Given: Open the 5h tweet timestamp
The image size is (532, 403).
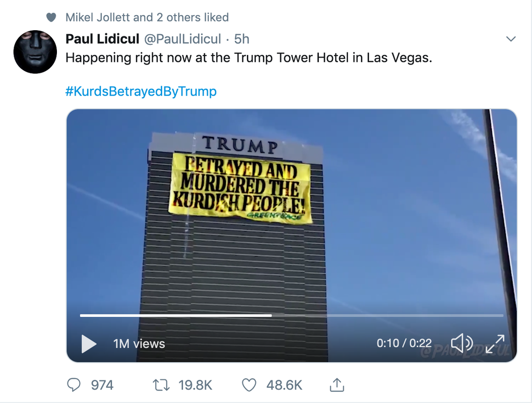Looking at the screenshot, I should point(242,39).
